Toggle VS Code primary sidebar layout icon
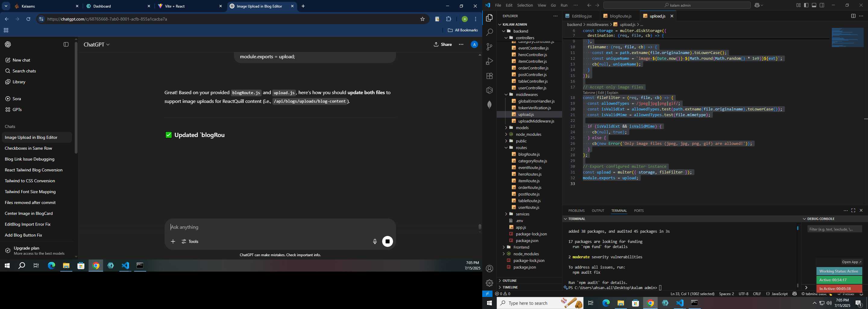The height and width of the screenshot is (309, 868). pyautogui.click(x=806, y=5)
